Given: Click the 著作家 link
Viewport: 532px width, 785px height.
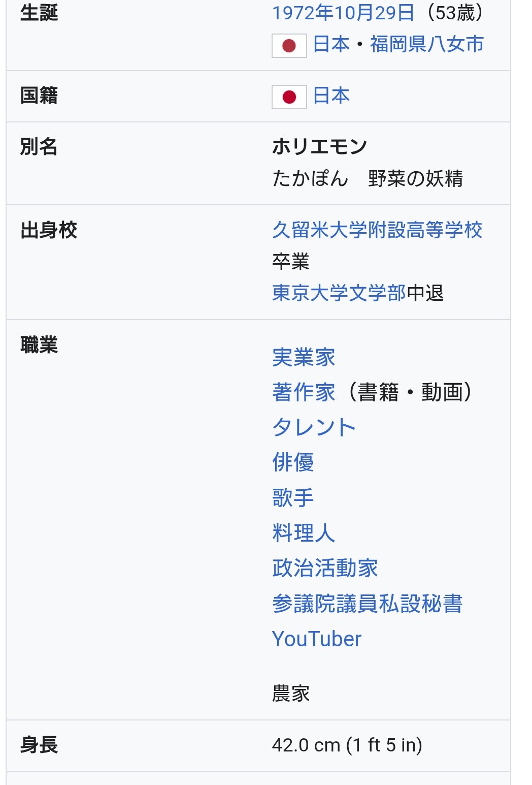Looking at the screenshot, I should pyautogui.click(x=304, y=392).
